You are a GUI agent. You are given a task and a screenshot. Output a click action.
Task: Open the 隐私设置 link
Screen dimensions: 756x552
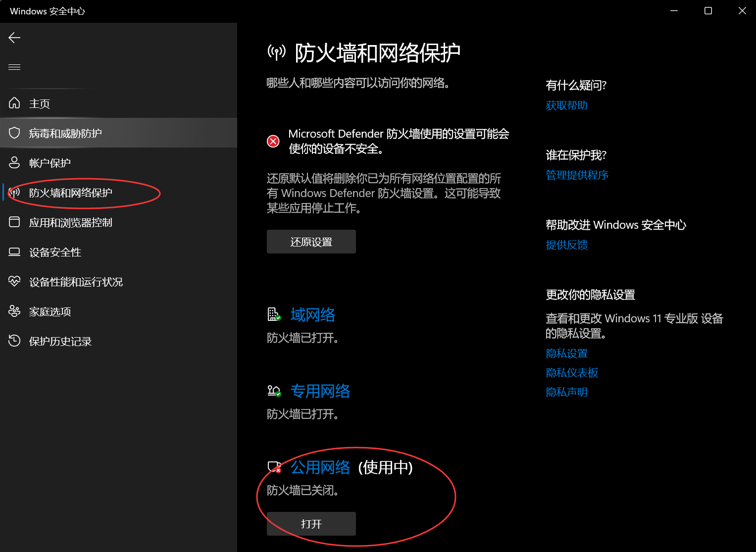point(566,353)
